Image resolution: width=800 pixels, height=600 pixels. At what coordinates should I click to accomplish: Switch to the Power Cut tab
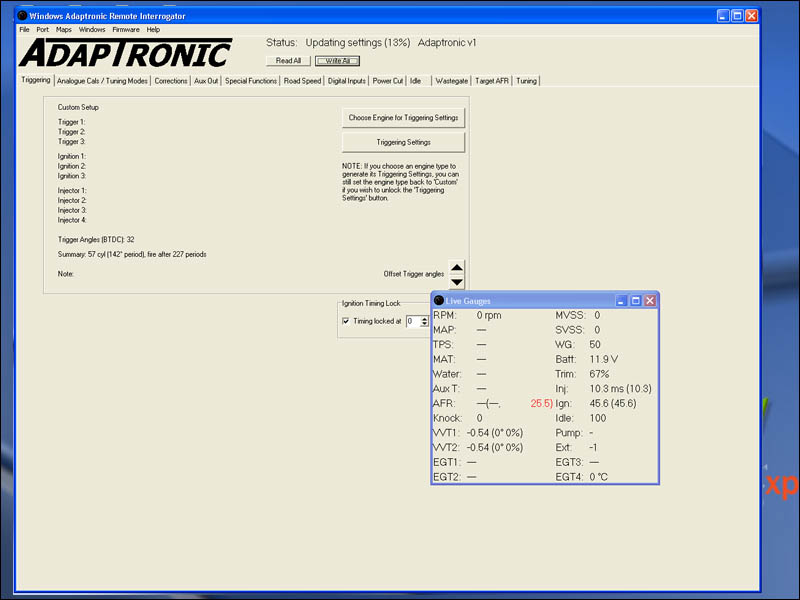(x=387, y=81)
